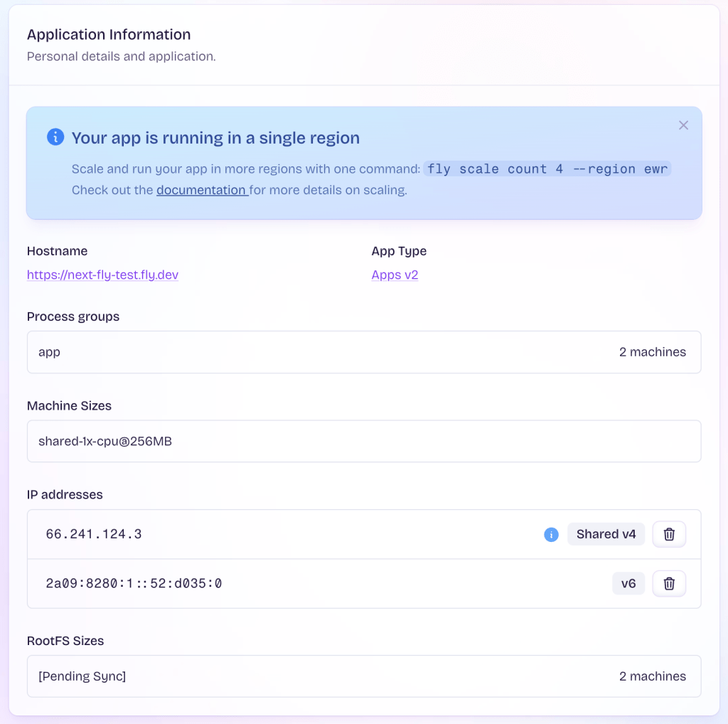The width and height of the screenshot is (728, 724).
Task: Click the fly scale count command snippet
Action: click(547, 169)
